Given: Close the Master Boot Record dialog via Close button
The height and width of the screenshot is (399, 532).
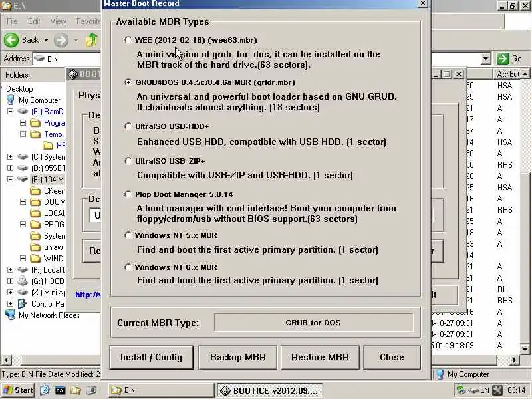Looking at the screenshot, I should (x=392, y=357).
